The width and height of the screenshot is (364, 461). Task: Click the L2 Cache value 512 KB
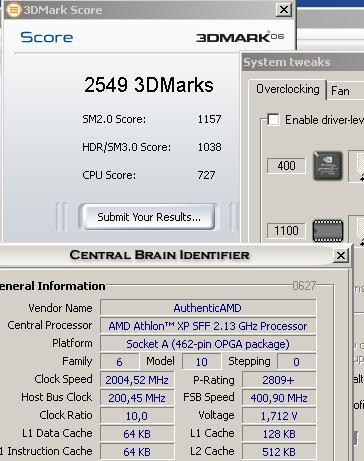(279, 452)
